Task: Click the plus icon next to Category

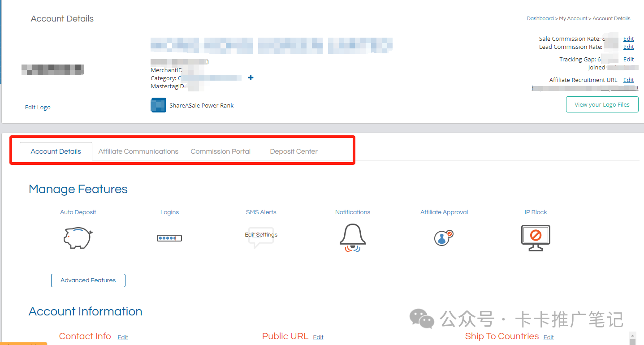Action: click(251, 78)
